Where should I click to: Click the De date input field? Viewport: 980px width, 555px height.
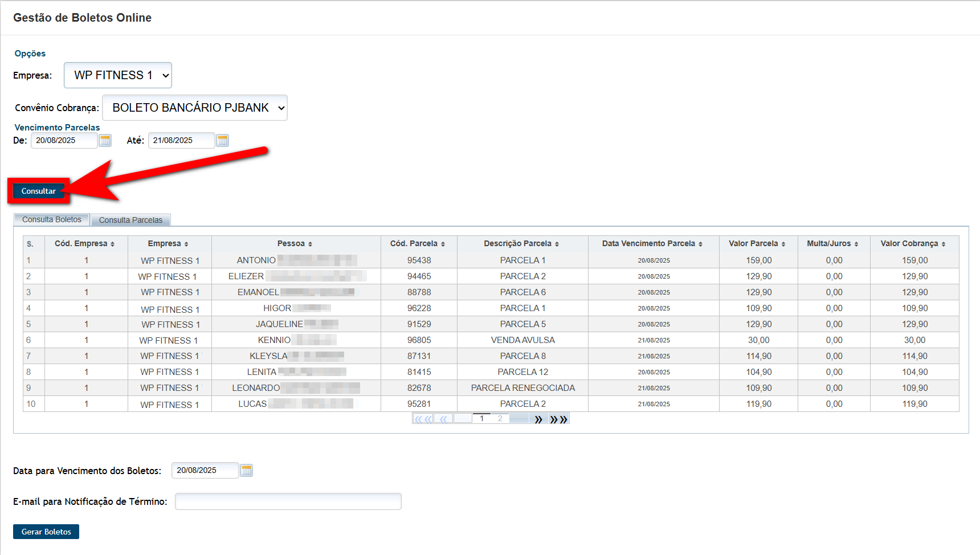pyautogui.click(x=64, y=140)
